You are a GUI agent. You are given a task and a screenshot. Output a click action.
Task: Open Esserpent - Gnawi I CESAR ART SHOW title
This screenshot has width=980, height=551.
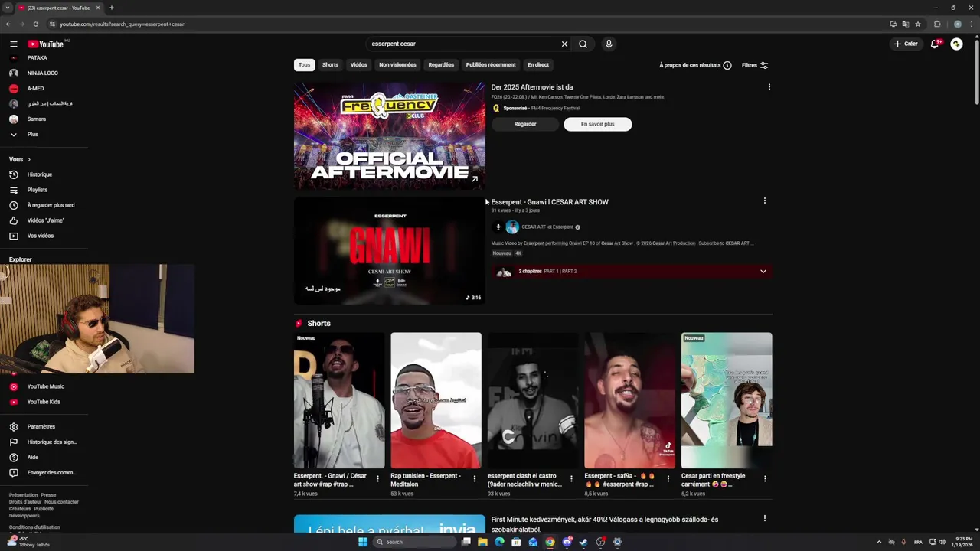coord(550,202)
